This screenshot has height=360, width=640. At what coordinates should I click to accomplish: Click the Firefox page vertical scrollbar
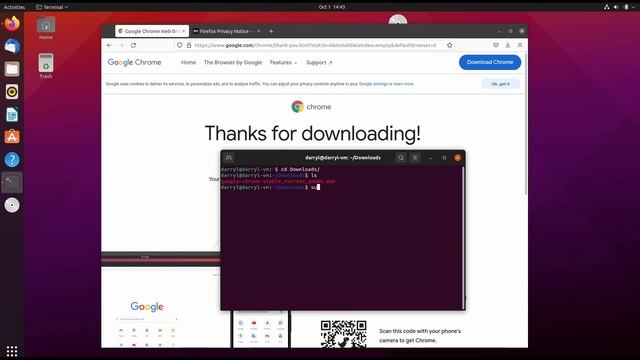[526, 124]
